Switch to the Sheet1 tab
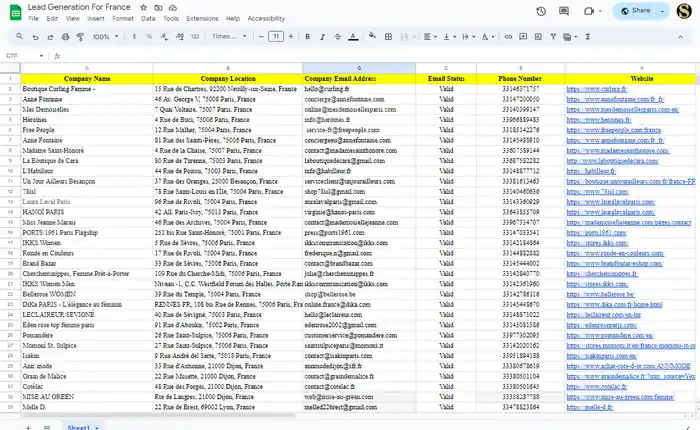This screenshot has width=700, height=430. click(x=79, y=427)
